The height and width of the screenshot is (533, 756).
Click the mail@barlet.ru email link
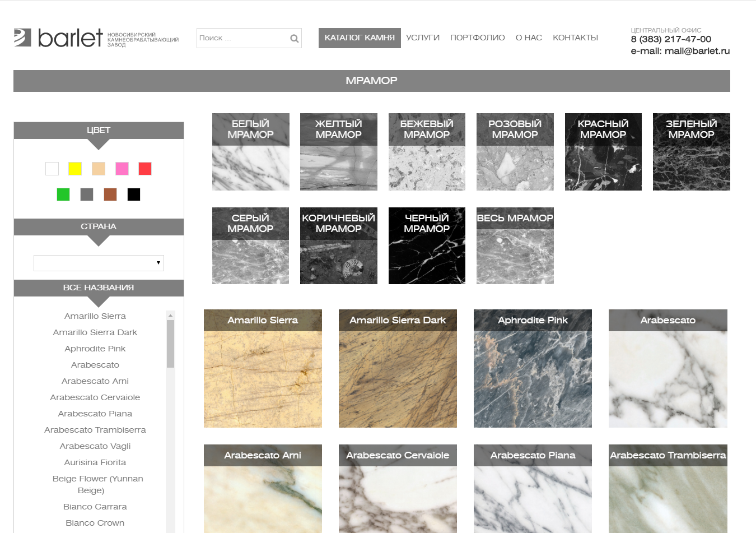point(697,51)
